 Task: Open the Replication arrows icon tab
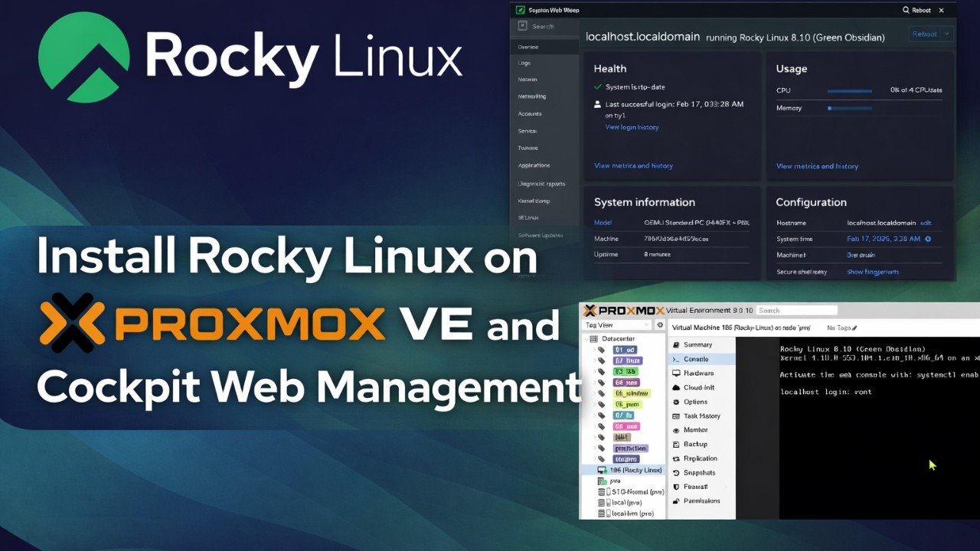[676, 458]
